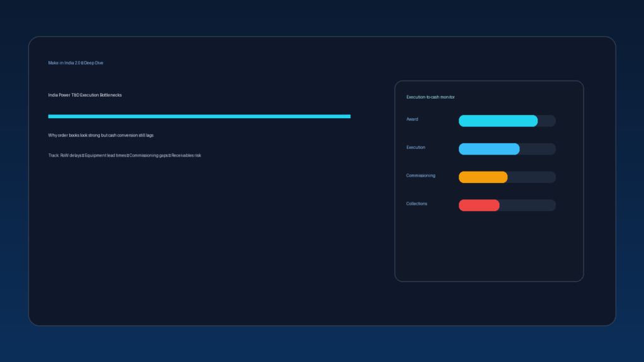The width and height of the screenshot is (644, 362).
Task: Click "Receivables risk" in the Track line
Action: point(186,155)
